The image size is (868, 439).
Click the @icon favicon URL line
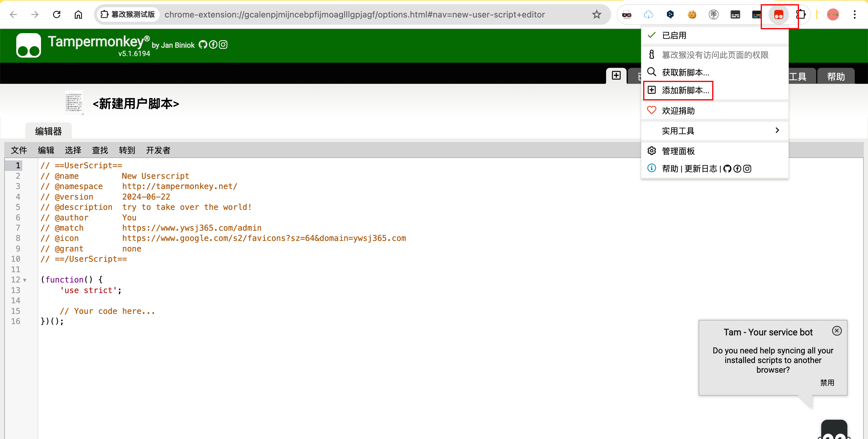223,238
